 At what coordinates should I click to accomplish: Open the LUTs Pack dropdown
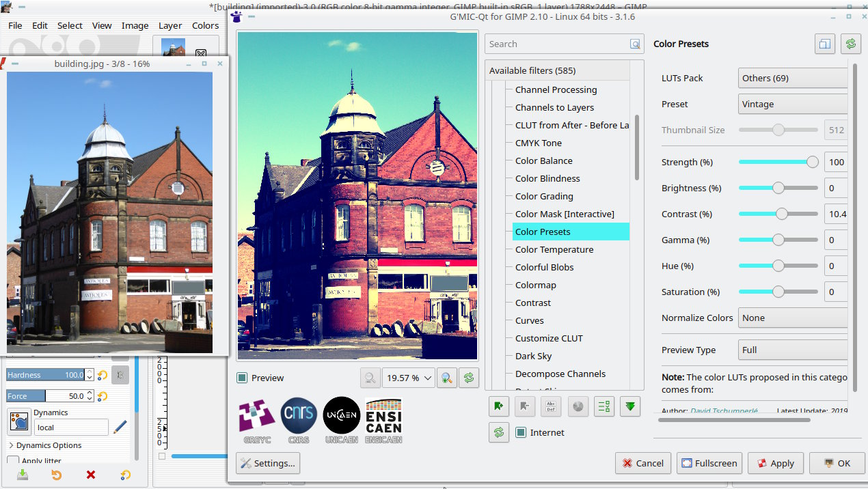(x=793, y=78)
